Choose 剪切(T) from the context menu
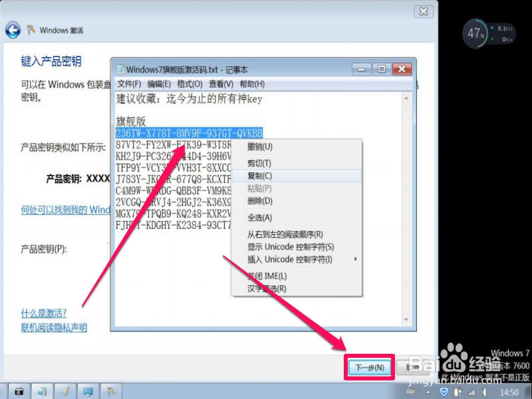Screen dimensions: 532x399 [x=296, y=163]
